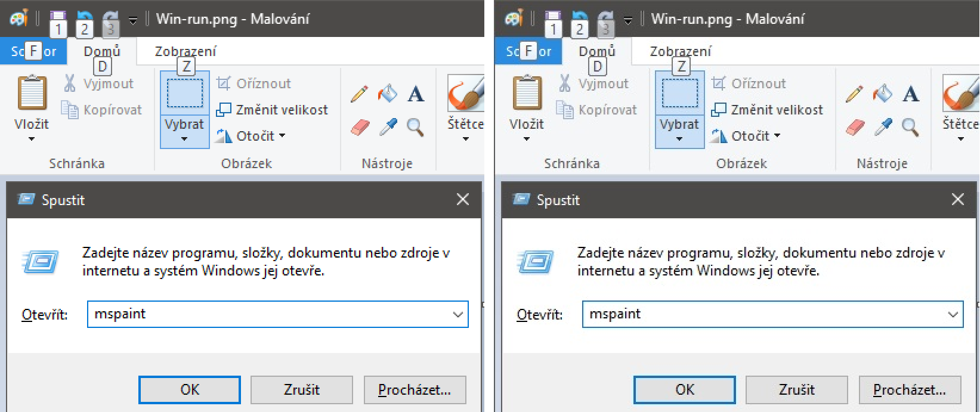Choose the Text tool in left Paint window
This screenshot has width=980, height=412.
tap(416, 94)
